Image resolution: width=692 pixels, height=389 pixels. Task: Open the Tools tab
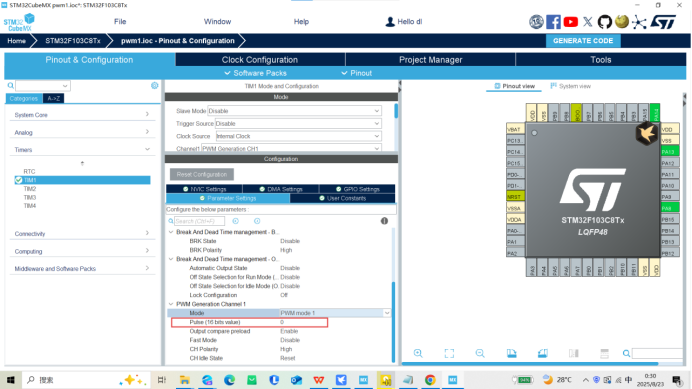[601, 60]
